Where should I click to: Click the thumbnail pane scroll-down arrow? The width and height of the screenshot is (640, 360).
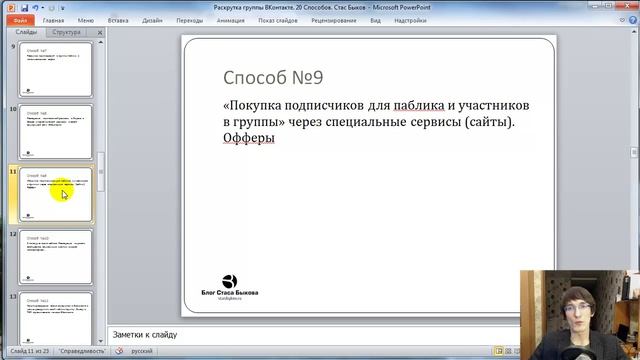tap(101, 341)
